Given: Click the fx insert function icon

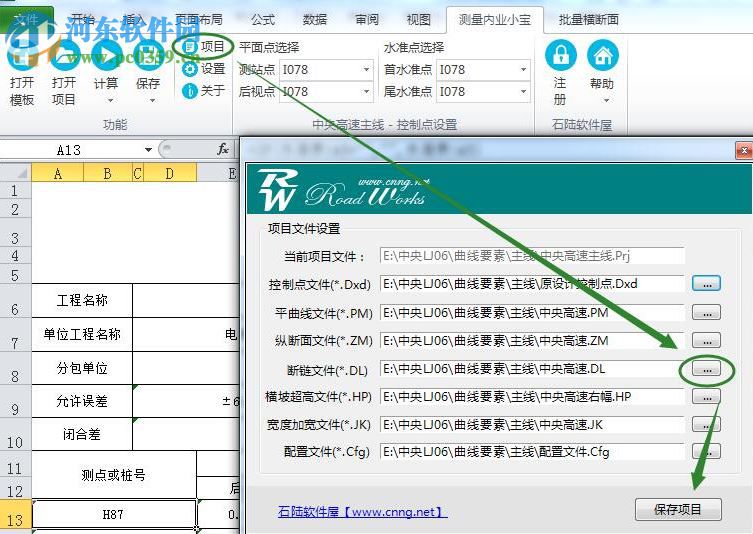Looking at the screenshot, I should 223,149.
